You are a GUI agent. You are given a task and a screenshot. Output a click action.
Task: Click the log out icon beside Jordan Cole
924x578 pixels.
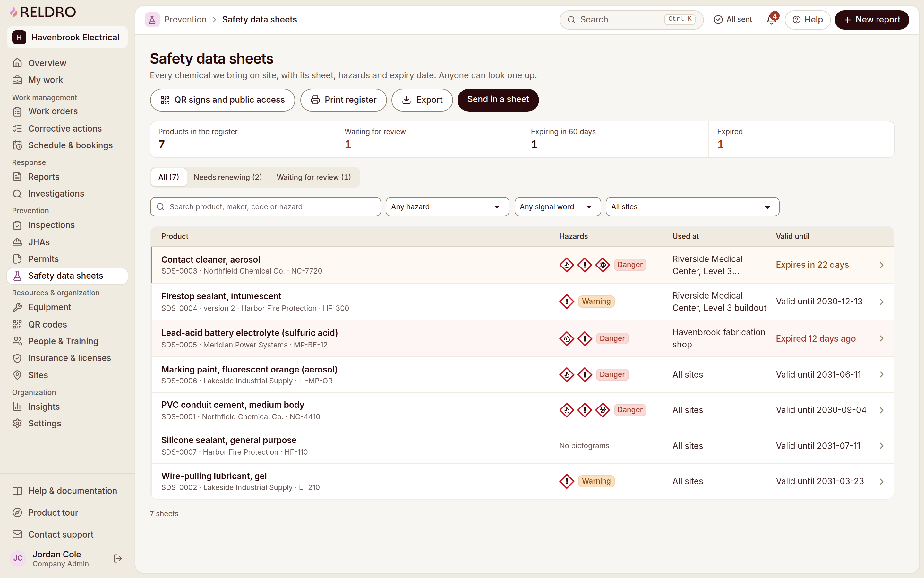(x=118, y=558)
